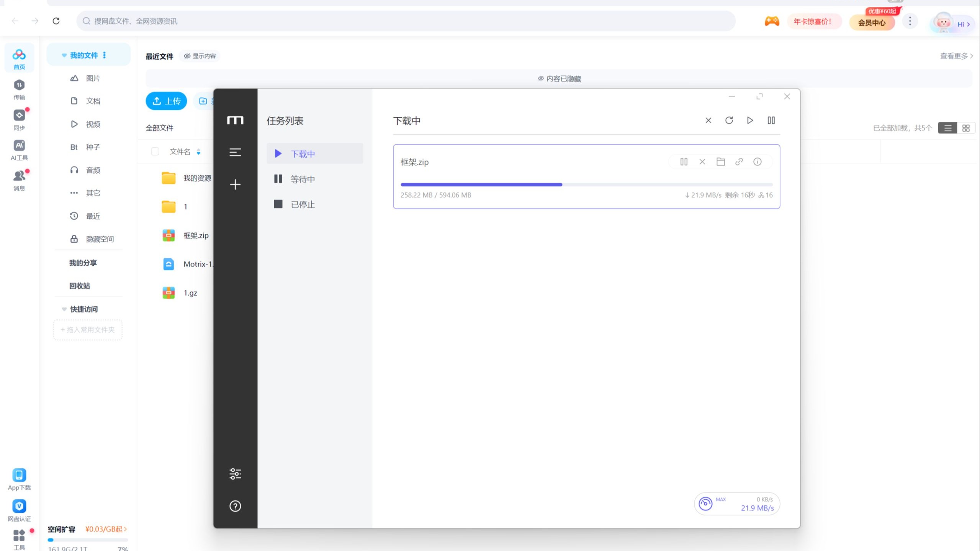Add a new download task in Motrix
This screenshot has width=980, height=551.
click(x=235, y=185)
